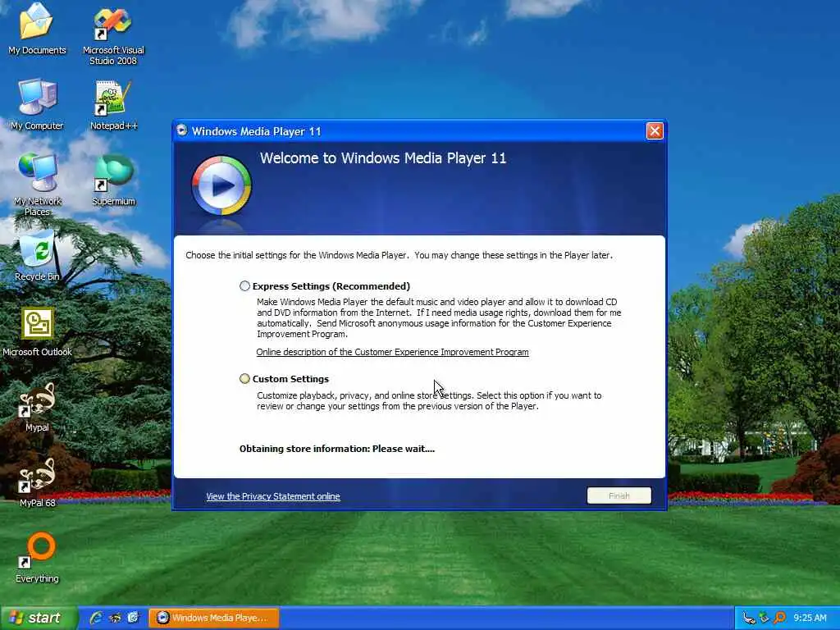The width and height of the screenshot is (840, 630).
Task: Open Notepad++ desktop shortcut
Action: pyautogui.click(x=113, y=105)
